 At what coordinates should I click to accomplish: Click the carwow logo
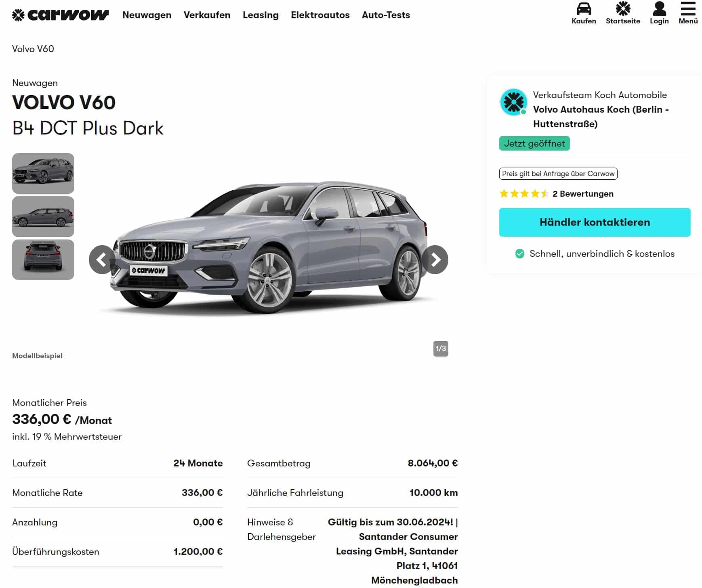pos(61,15)
